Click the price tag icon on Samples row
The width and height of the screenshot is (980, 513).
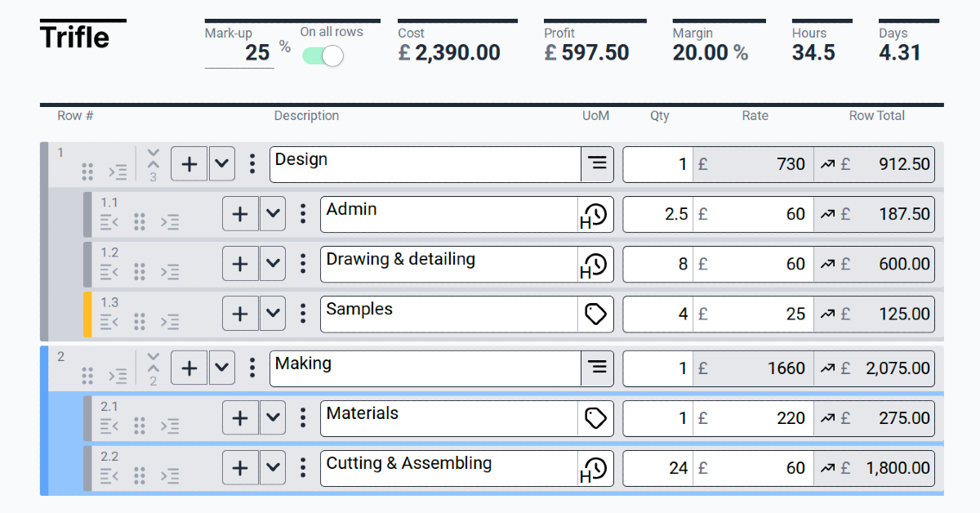click(595, 314)
